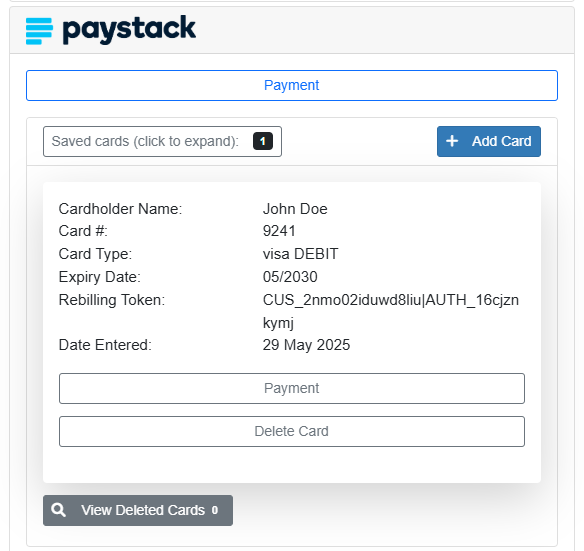Image resolution: width=584 pixels, height=551 pixels.
Task: Select the cardholder name John Doe
Action: point(295,209)
